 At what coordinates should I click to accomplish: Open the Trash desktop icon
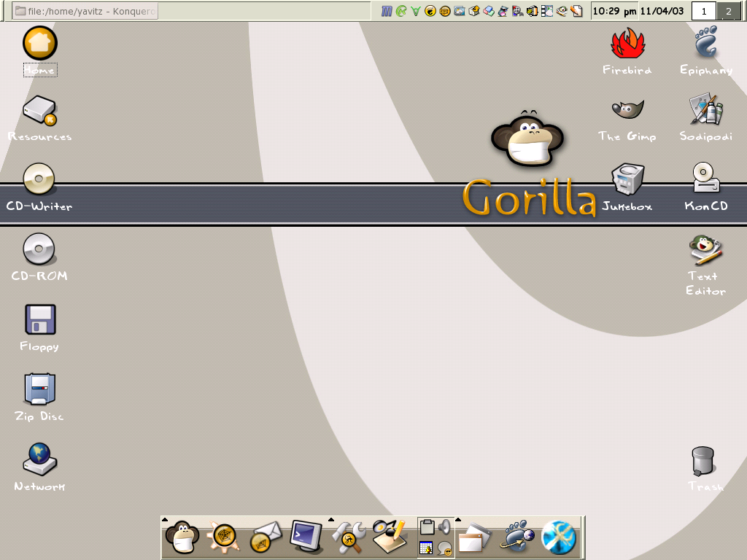[x=703, y=461]
